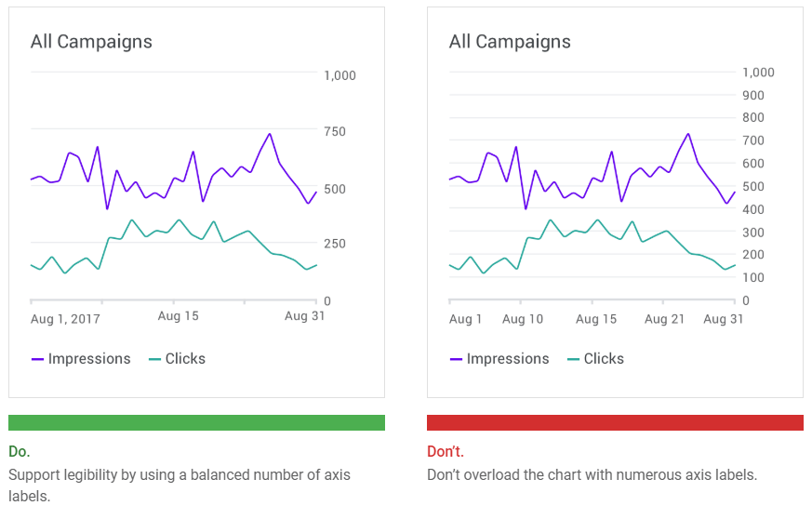This screenshot has width=812, height=519.
Task: Click the red 'Don't.' heading
Action: 445,451
